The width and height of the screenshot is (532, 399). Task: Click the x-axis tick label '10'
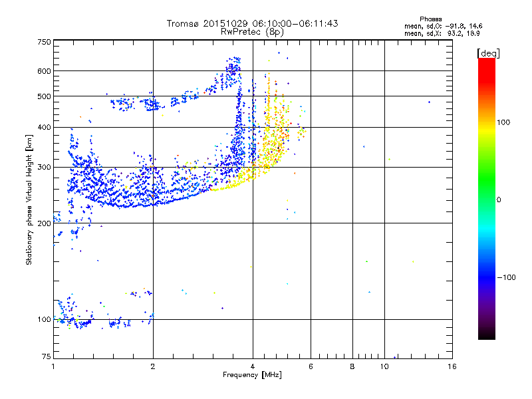tap(384, 366)
